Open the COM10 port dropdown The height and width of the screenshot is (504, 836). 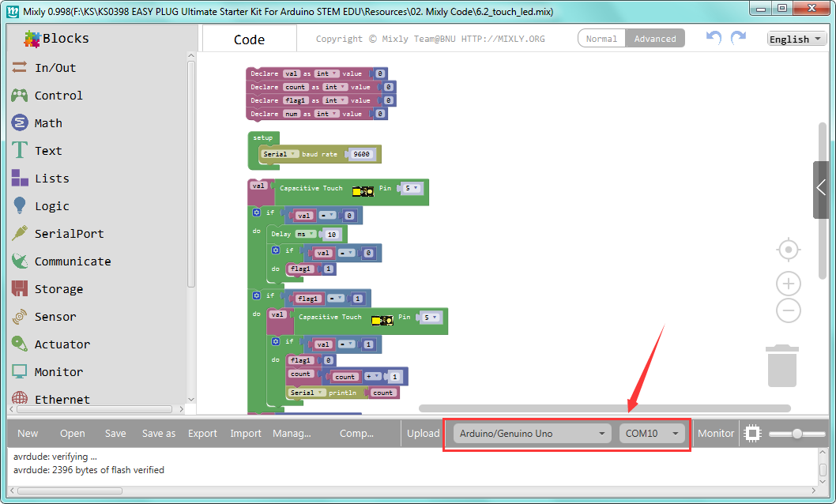(x=652, y=433)
